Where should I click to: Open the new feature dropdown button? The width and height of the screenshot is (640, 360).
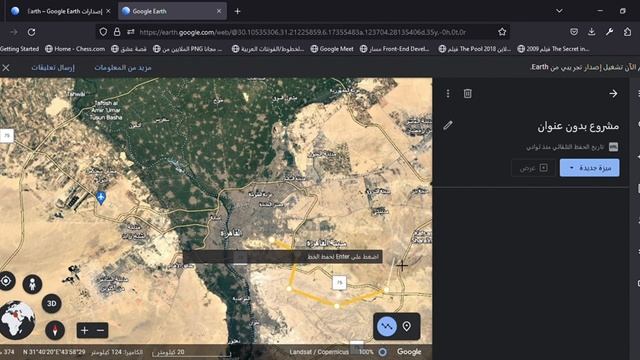point(589,168)
